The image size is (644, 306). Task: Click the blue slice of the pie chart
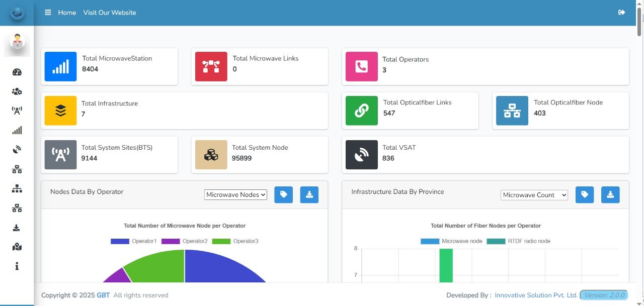click(x=221, y=266)
